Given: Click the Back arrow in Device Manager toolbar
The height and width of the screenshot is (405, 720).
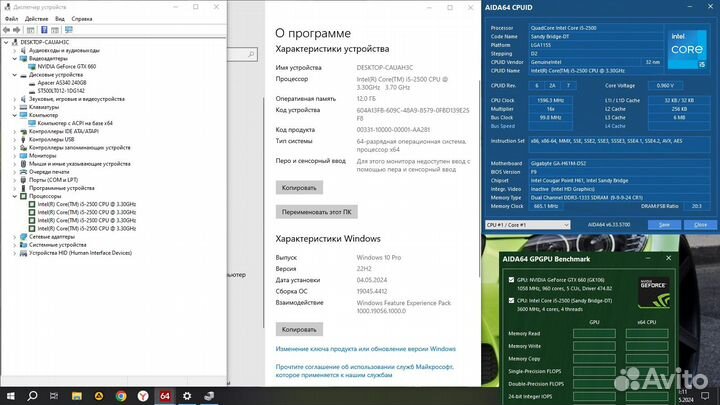Looking at the screenshot, I should pyautogui.click(x=6, y=30).
